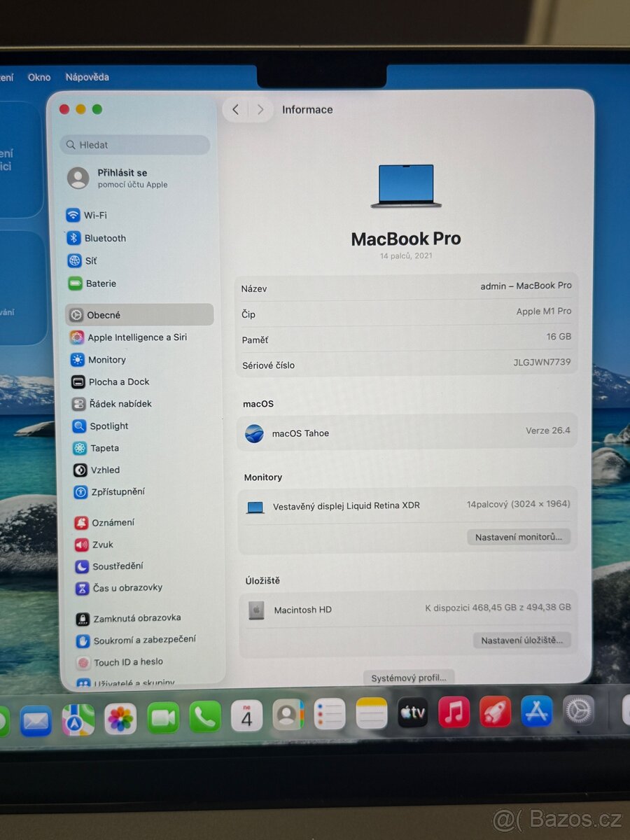Click Vestavěný displej Liquid Retina XDR row
The width and height of the screenshot is (630, 840).
click(x=407, y=505)
